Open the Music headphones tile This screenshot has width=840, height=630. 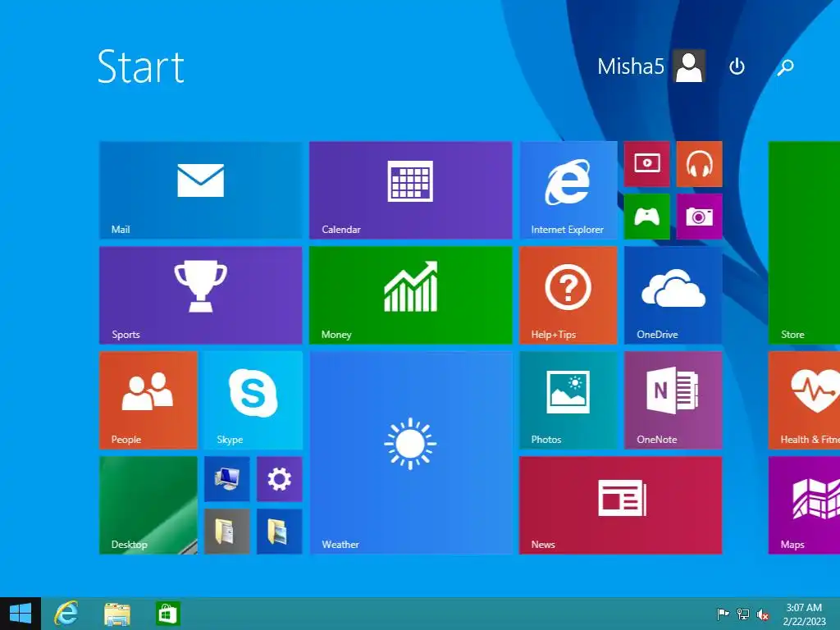(x=699, y=164)
